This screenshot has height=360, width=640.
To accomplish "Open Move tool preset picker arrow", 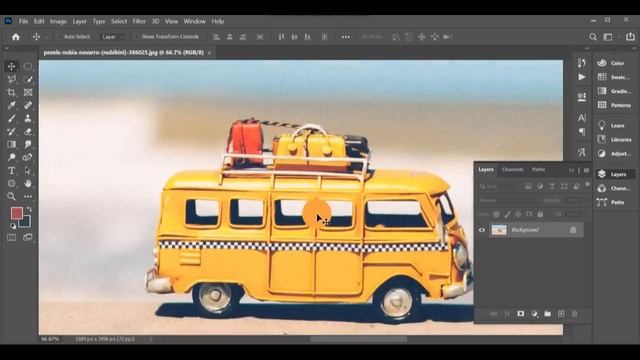I will [x=47, y=37].
